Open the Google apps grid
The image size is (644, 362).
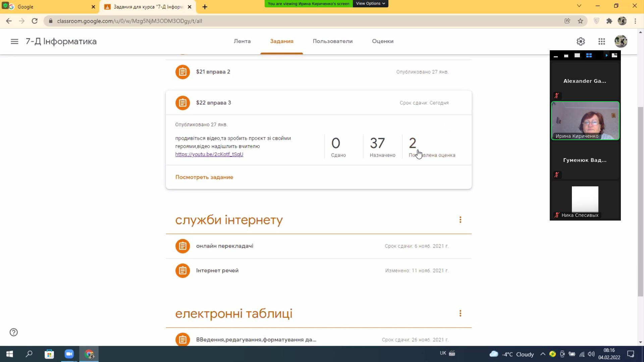tap(601, 42)
